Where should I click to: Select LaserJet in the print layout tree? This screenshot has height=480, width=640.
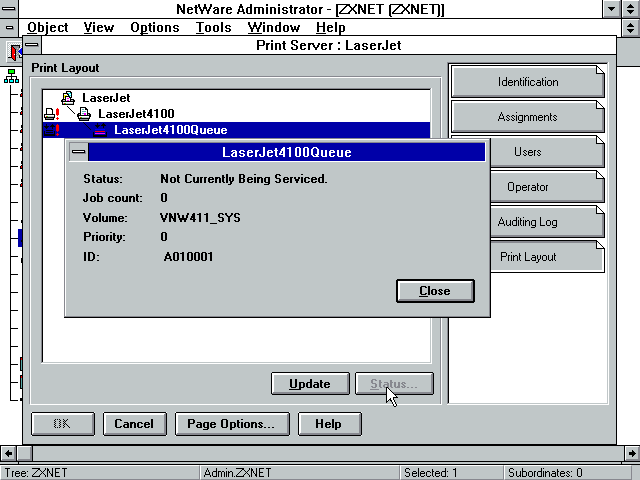pos(106,98)
